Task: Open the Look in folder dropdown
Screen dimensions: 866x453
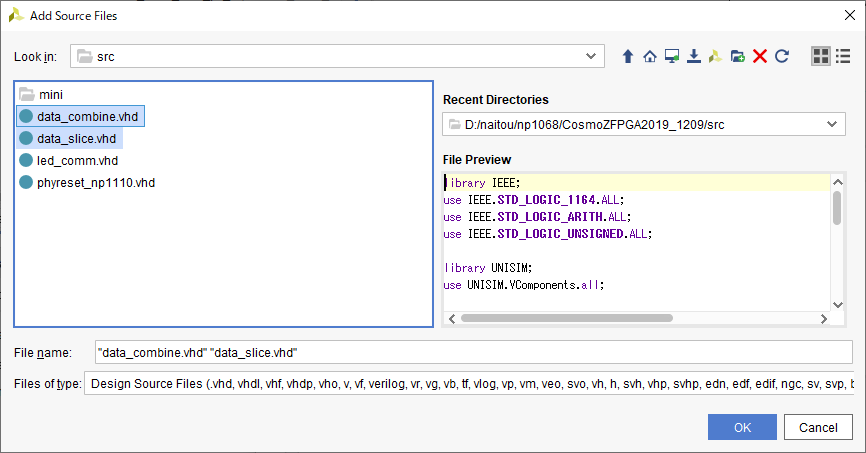Action: (590, 56)
